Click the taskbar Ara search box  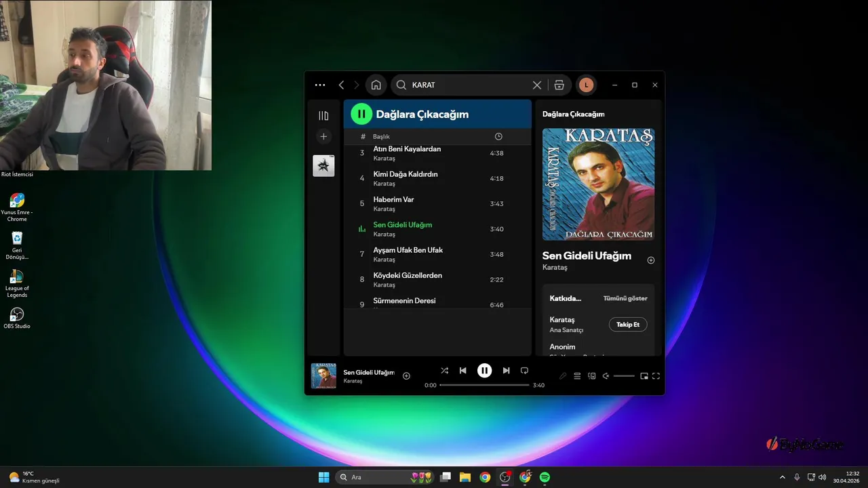pyautogui.click(x=385, y=477)
